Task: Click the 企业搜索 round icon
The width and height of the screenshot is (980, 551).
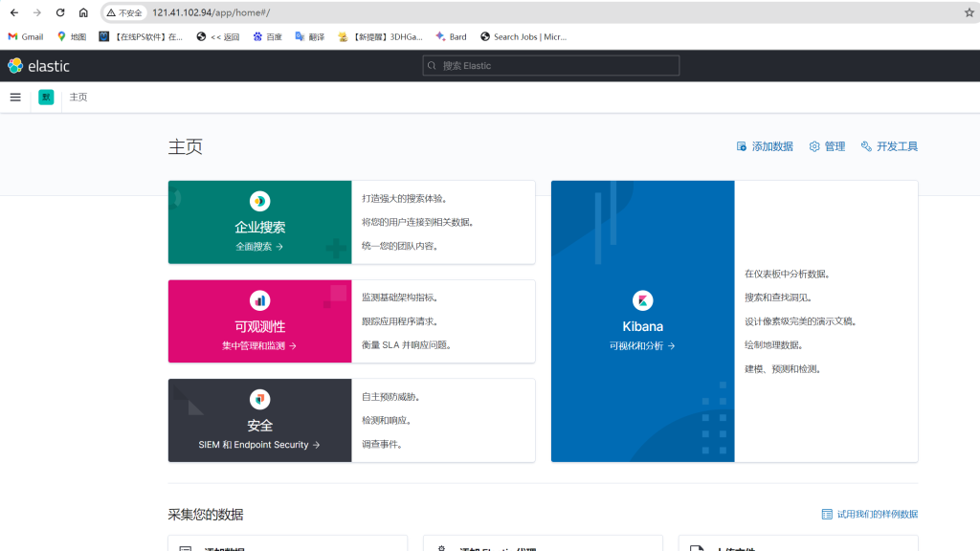Action: coord(260,201)
